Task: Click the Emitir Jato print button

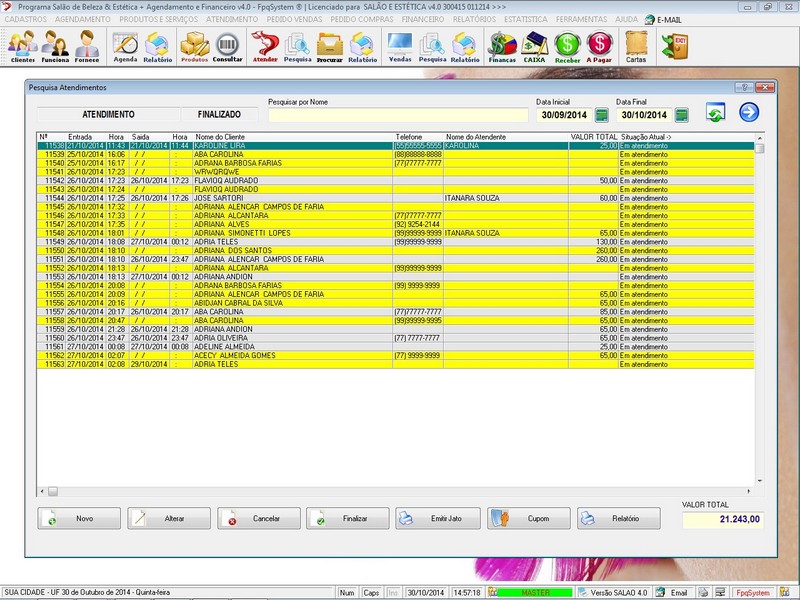Action: (x=438, y=518)
